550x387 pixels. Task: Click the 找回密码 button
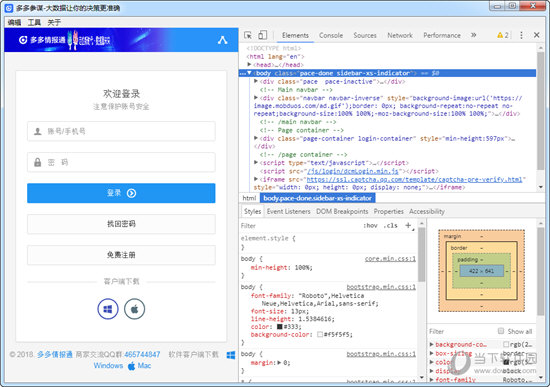(121, 224)
